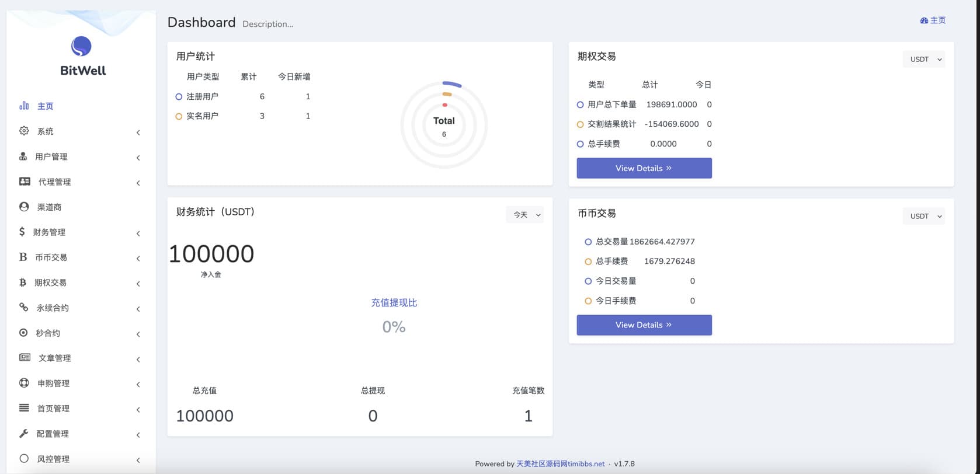Expand the 永续合约 sidebar submenu chevron
Viewport: 980px width, 474px height.
point(138,309)
